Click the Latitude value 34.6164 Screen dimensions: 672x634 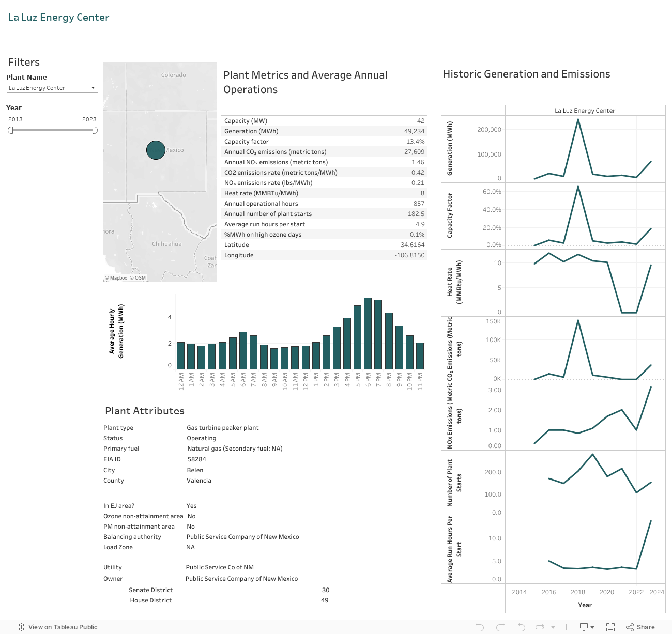tap(413, 245)
